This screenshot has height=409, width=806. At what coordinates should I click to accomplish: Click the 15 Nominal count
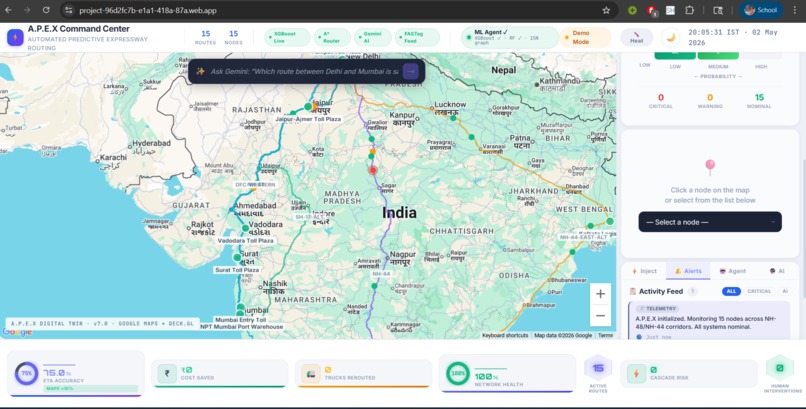tap(759, 98)
